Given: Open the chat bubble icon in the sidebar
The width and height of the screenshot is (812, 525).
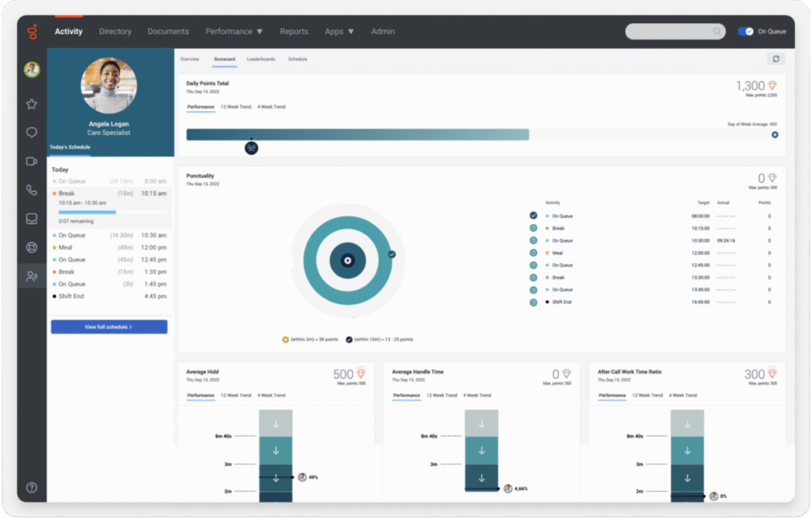Looking at the screenshot, I should (x=32, y=132).
